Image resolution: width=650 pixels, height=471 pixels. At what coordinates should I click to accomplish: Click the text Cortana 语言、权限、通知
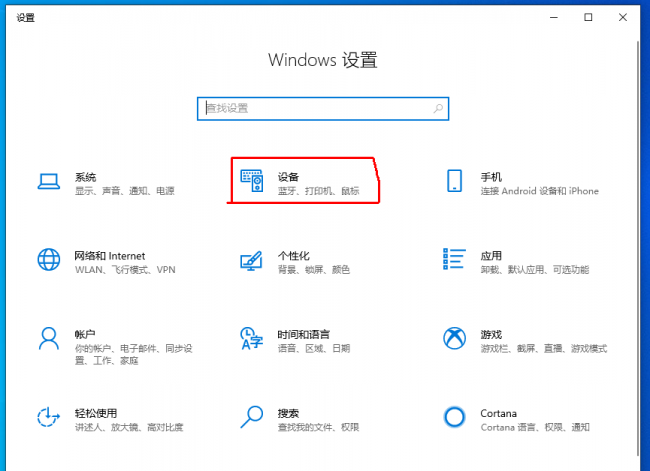point(535,427)
